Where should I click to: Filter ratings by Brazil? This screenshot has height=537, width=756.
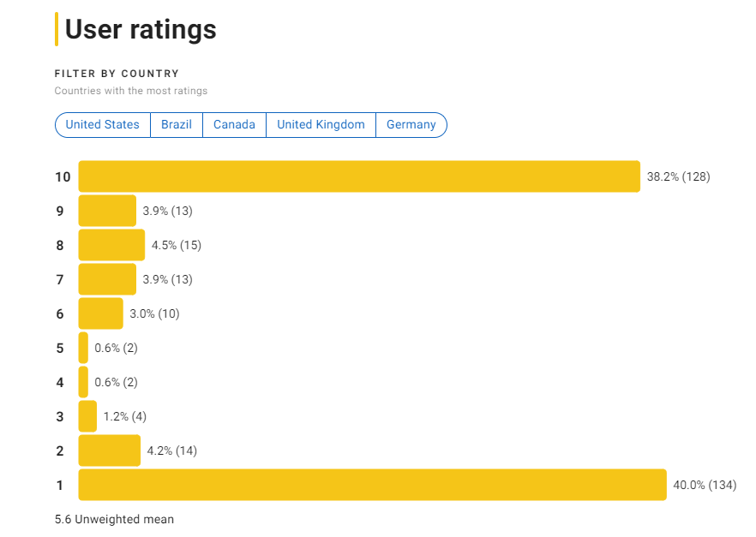pos(177,125)
